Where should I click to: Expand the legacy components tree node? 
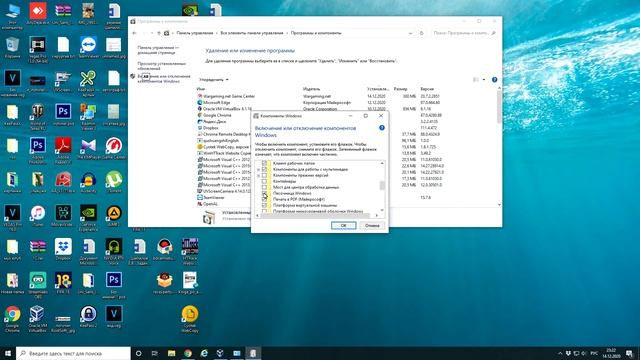tap(258, 175)
